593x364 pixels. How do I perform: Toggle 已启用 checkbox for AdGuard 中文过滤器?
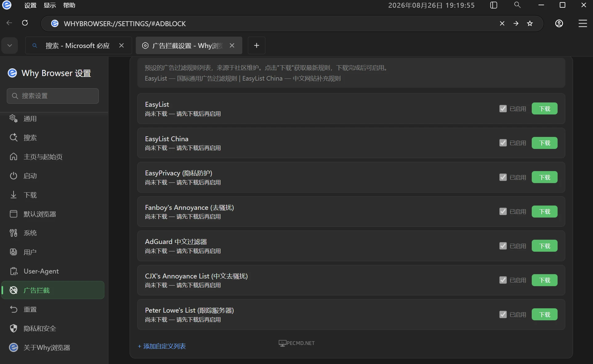pos(503,246)
